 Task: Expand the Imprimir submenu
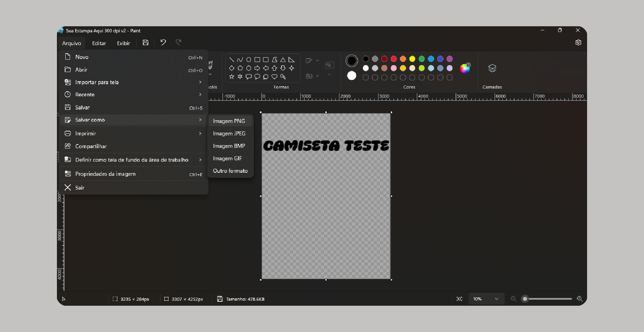point(133,133)
